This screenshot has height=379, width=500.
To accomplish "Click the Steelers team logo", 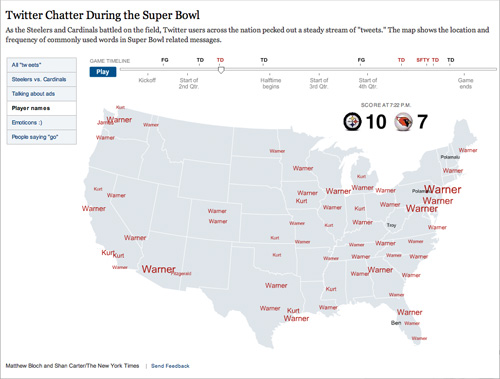I will (x=352, y=122).
